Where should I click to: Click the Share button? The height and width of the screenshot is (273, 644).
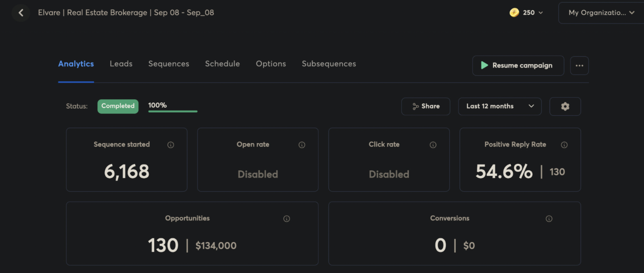click(426, 106)
